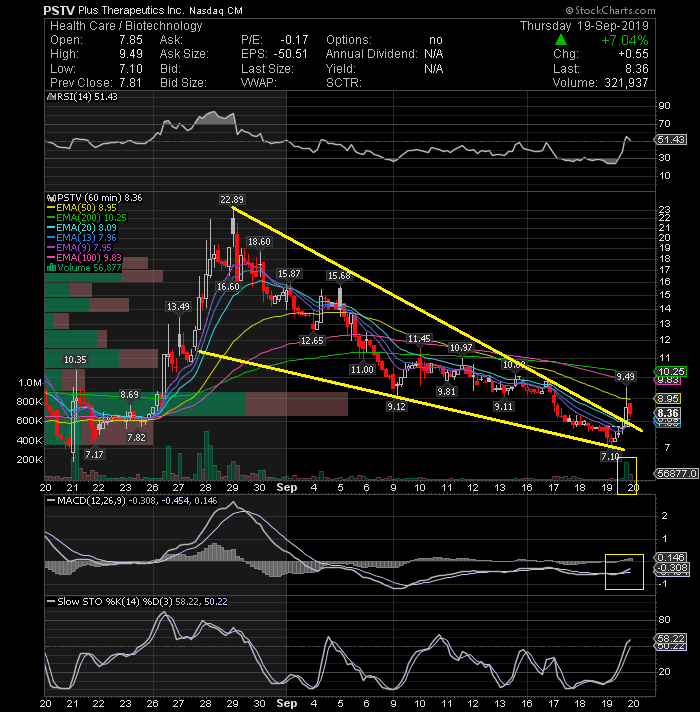Click the Volume value 321,937

click(x=626, y=83)
